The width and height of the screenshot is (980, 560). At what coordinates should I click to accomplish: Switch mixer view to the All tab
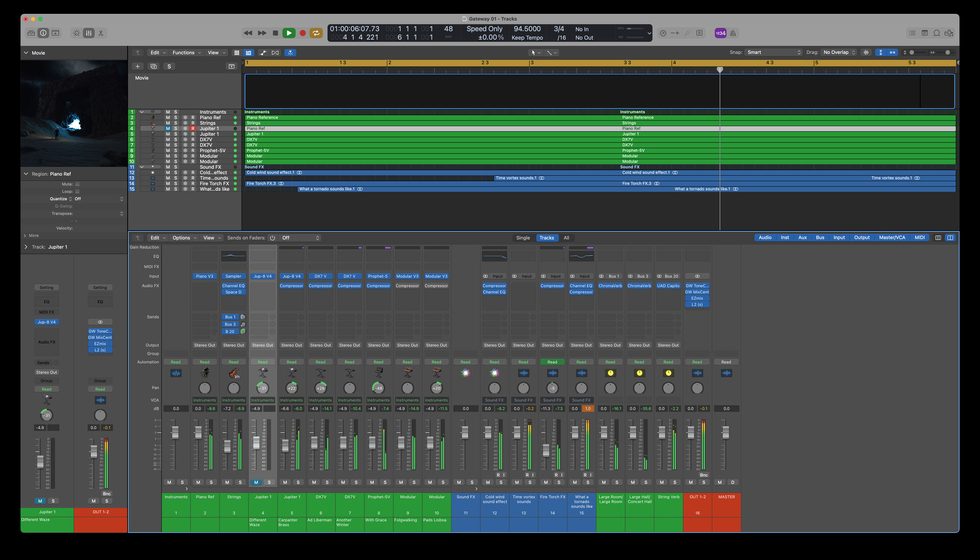566,238
